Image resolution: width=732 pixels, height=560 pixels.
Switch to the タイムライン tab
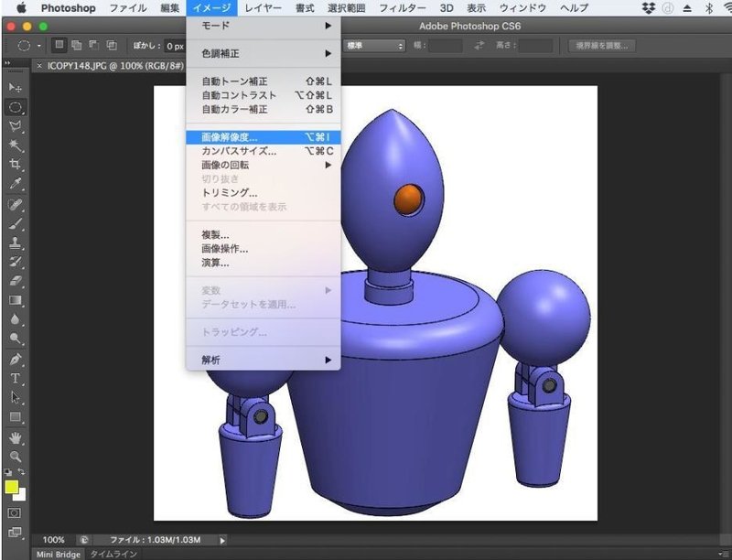click(113, 555)
